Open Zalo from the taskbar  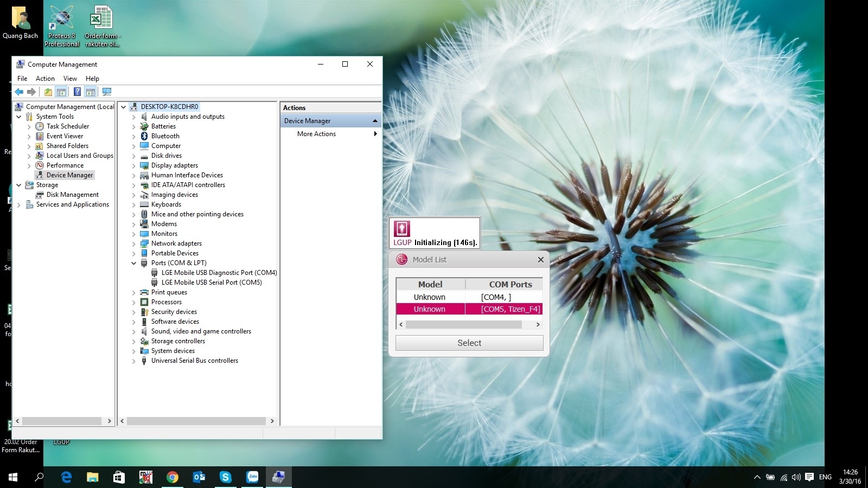pos(253,477)
